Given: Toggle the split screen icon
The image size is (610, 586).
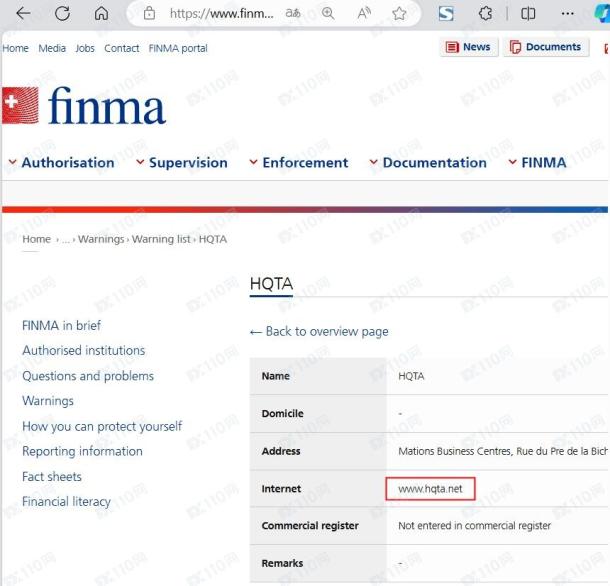Looking at the screenshot, I should tap(528, 14).
